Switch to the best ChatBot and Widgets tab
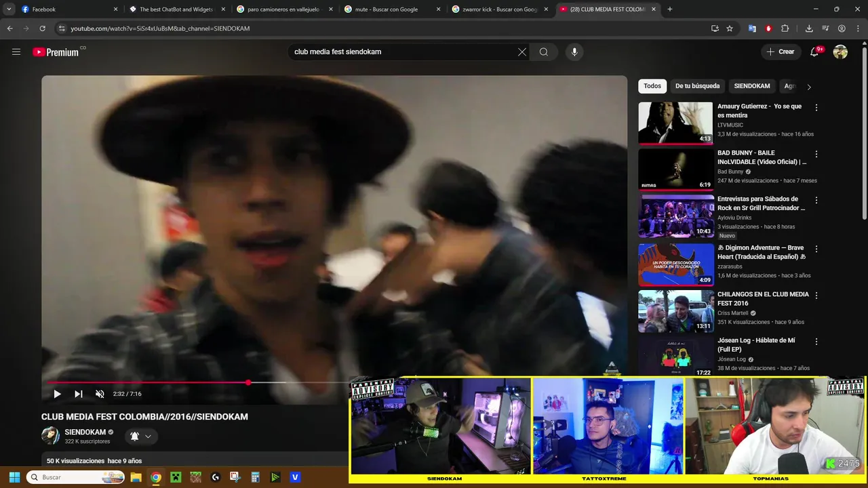868x488 pixels. pyautogui.click(x=176, y=9)
